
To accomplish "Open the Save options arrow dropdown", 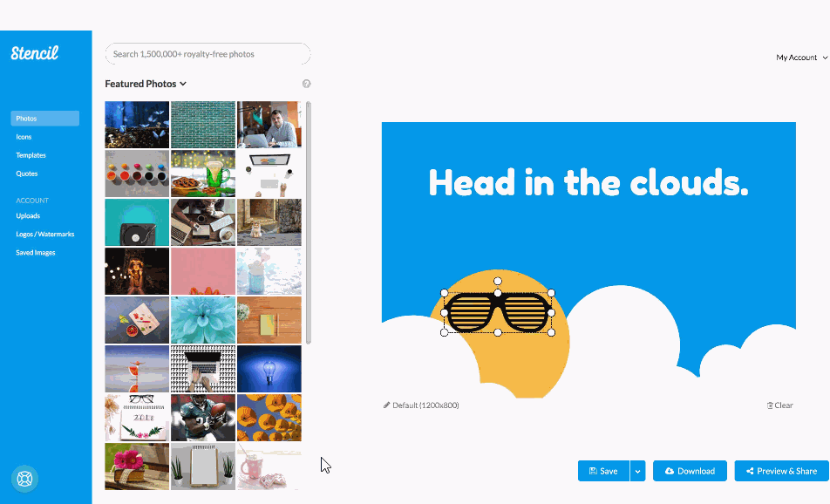I will (x=638, y=471).
